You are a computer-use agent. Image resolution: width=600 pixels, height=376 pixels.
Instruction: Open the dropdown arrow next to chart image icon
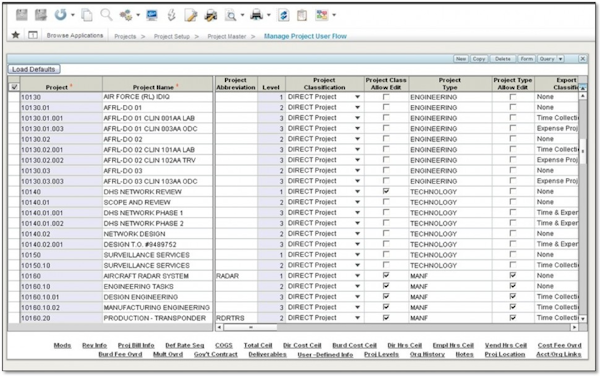tap(334, 15)
